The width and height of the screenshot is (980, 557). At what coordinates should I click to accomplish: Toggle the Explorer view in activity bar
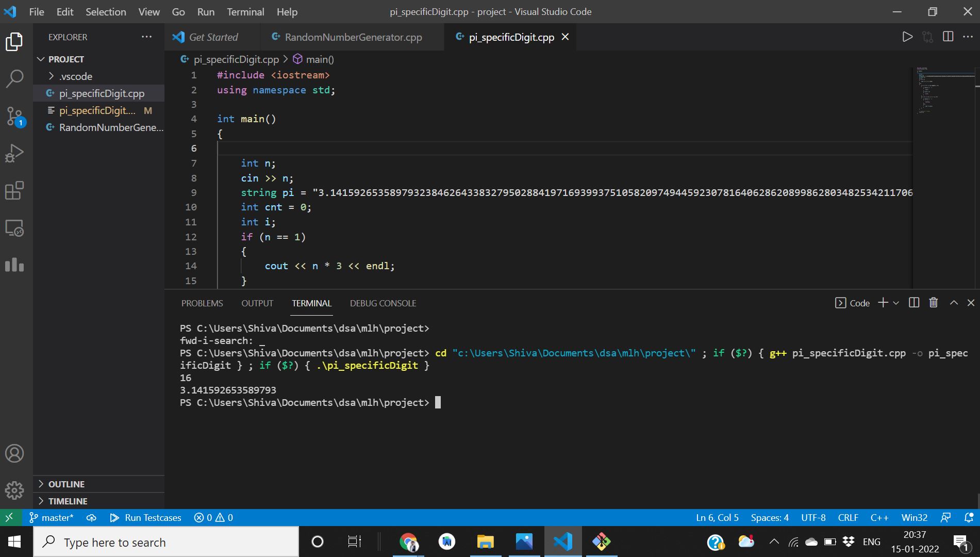click(x=14, y=42)
